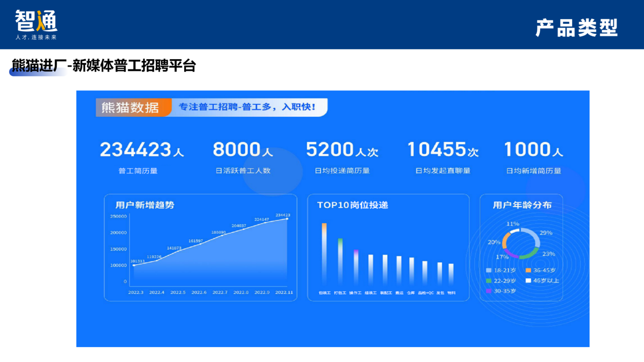Click the tallest orange-topped 包装工 bar
644x362 pixels.
click(324, 254)
